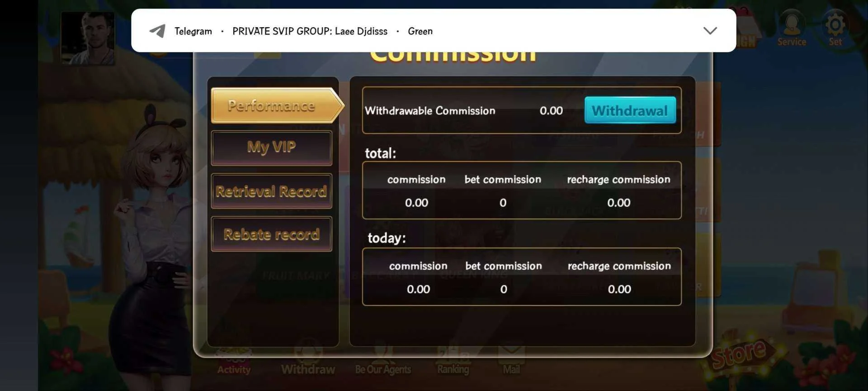Select the Rebate record tab
868x391 pixels.
click(x=271, y=234)
